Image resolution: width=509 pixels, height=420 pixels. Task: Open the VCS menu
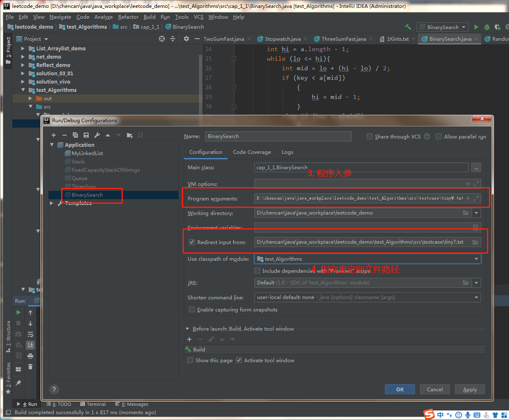click(x=199, y=17)
